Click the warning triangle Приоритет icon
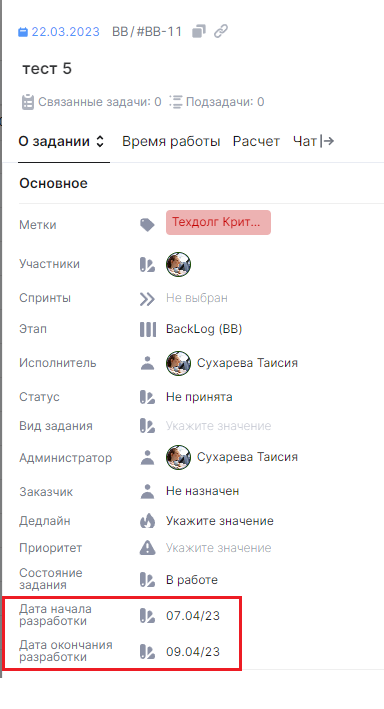 coord(147,548)
